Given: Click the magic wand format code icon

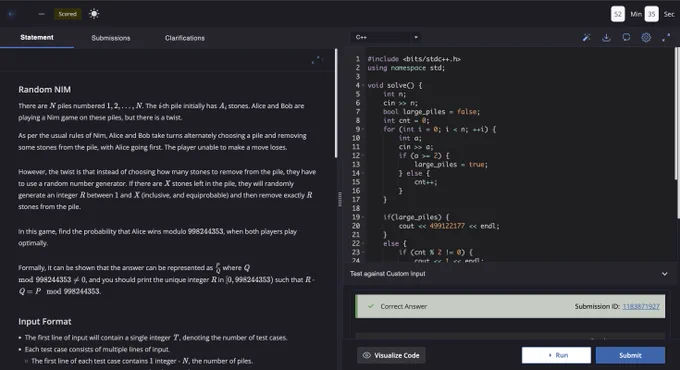Looking at the screenshot, I should click(x=586, y=38).
